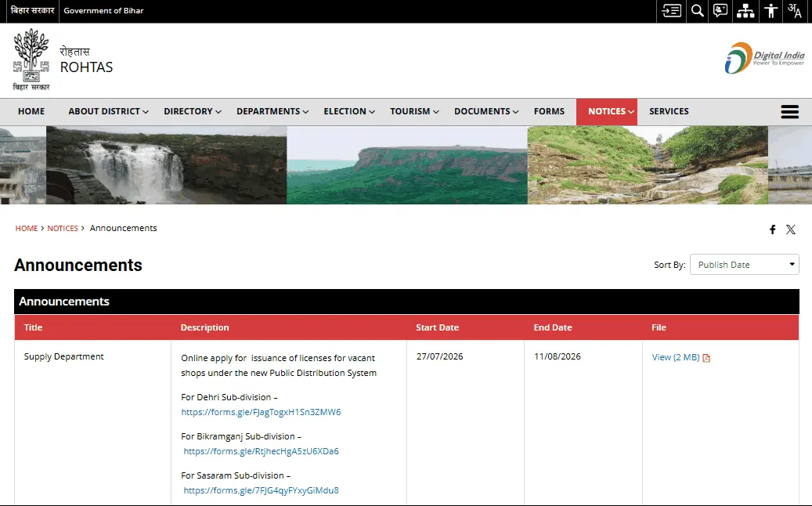Open the Sasaram Sub-division form link

click(x=261, y=490)
